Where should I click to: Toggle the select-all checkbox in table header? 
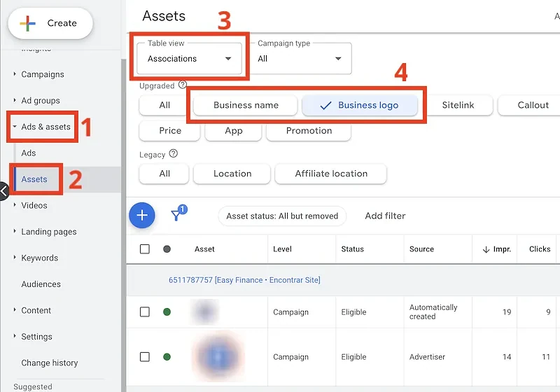[145, 248]
